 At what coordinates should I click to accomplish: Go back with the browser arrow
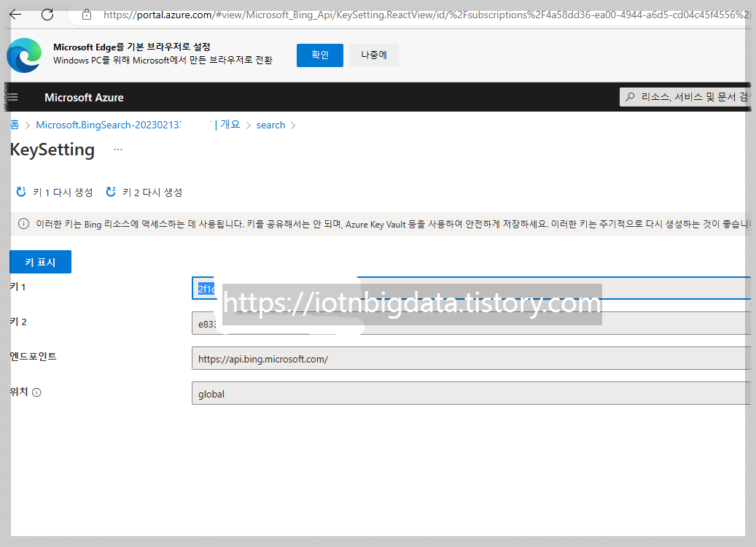[x=15, y=15]
